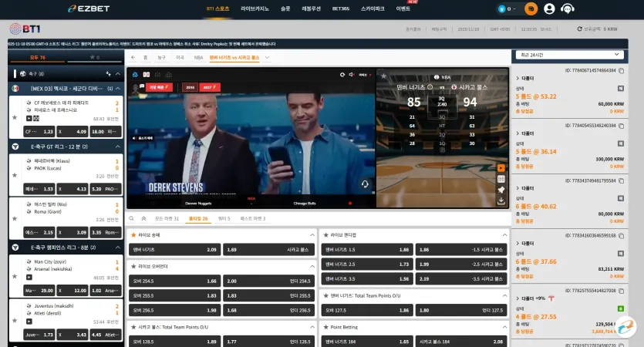Open the events nav item marked NEW
This screenshot has width=644, height=347.
pyautogui.click(x=403, y=8)
